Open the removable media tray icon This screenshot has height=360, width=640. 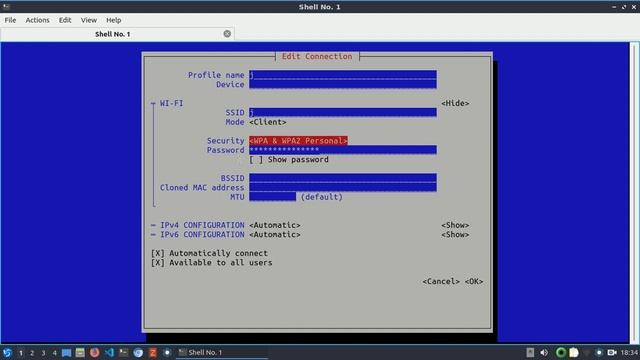click(530, 352)
